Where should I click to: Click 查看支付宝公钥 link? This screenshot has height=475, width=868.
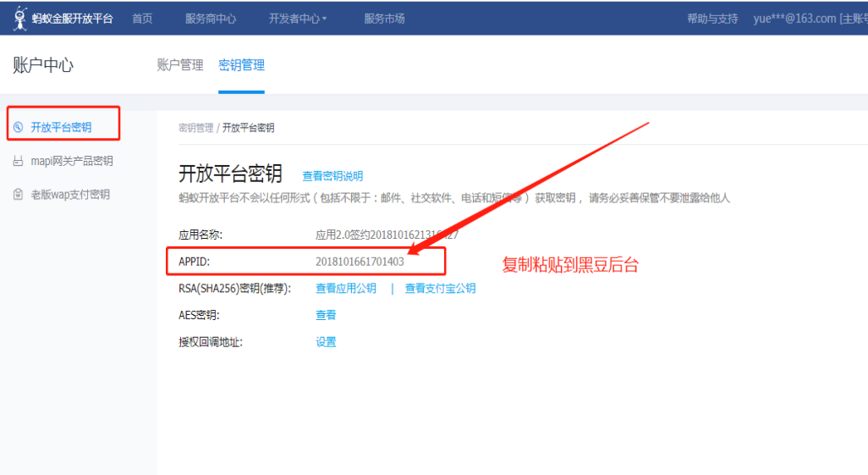click(440, 288)
